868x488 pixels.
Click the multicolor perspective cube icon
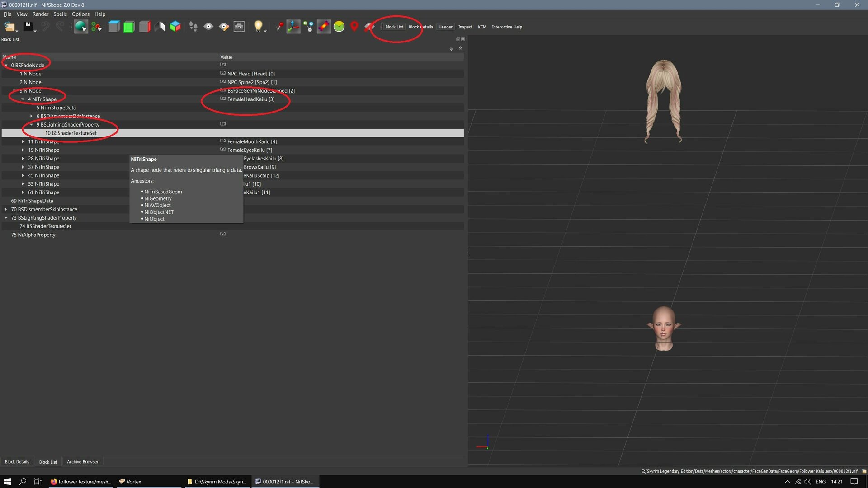pyautogui.click(x=175, y=27)
